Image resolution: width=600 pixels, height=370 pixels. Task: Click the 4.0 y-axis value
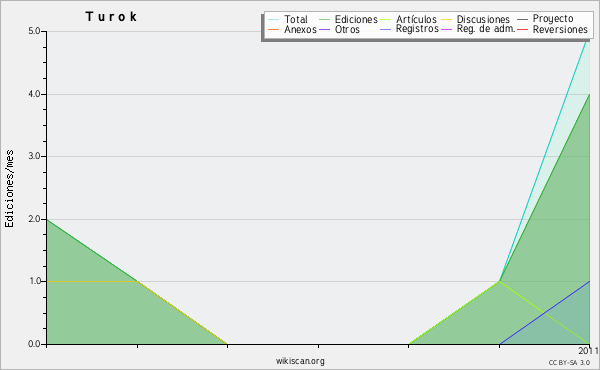[x=34, y=94]
